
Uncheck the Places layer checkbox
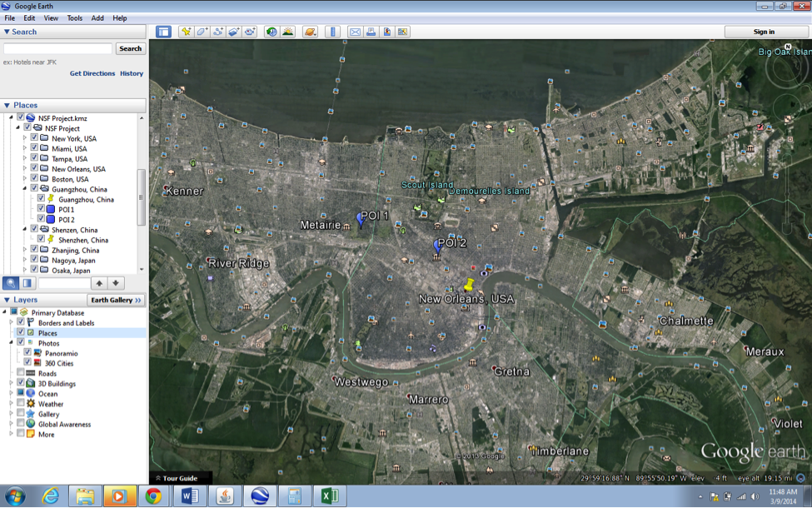click(x=21, y=333)
